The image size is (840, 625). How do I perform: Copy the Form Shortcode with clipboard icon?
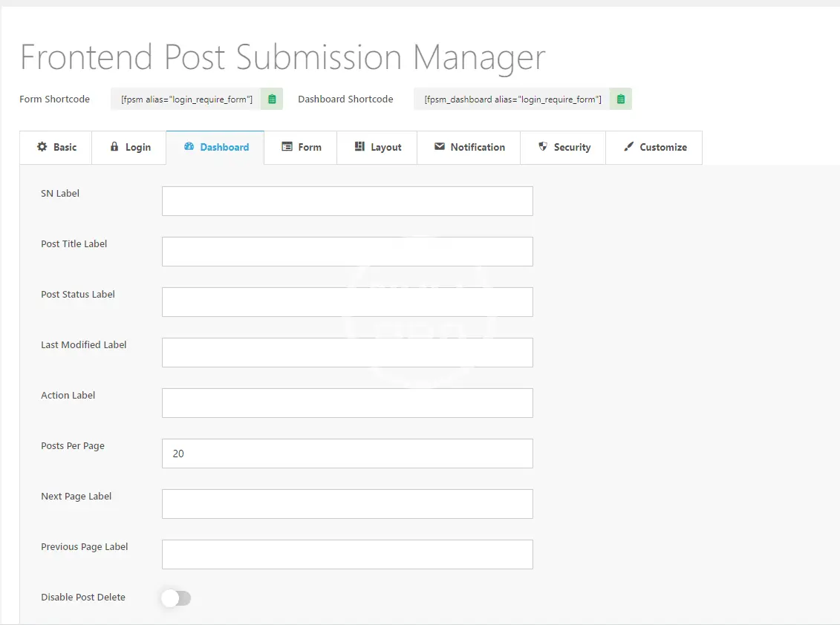[272, 99]
